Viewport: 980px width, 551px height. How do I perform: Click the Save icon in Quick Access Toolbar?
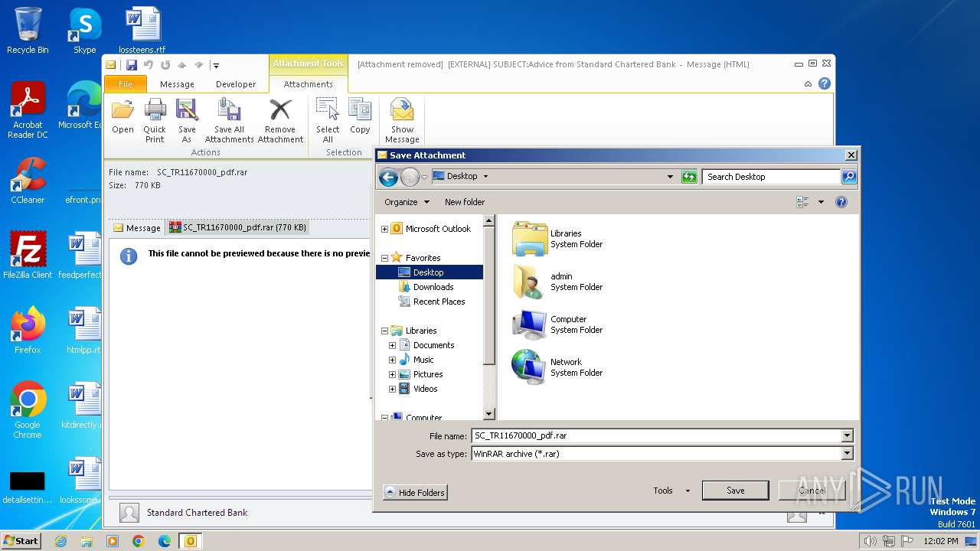[x=132, y=65]
